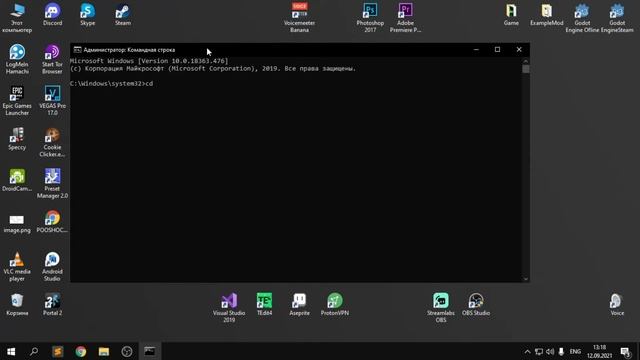This screenshot has height=360, width=640.
Task: Open notification center icon
Action: pos(625,351)
